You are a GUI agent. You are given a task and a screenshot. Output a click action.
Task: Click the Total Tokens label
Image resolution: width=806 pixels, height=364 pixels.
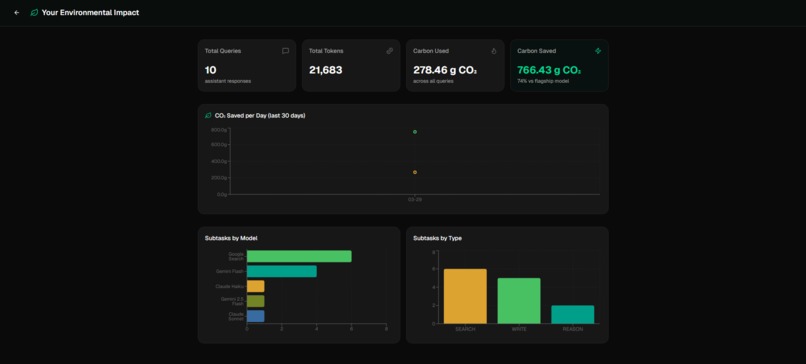pyautogui.click(x=326, y=51)
